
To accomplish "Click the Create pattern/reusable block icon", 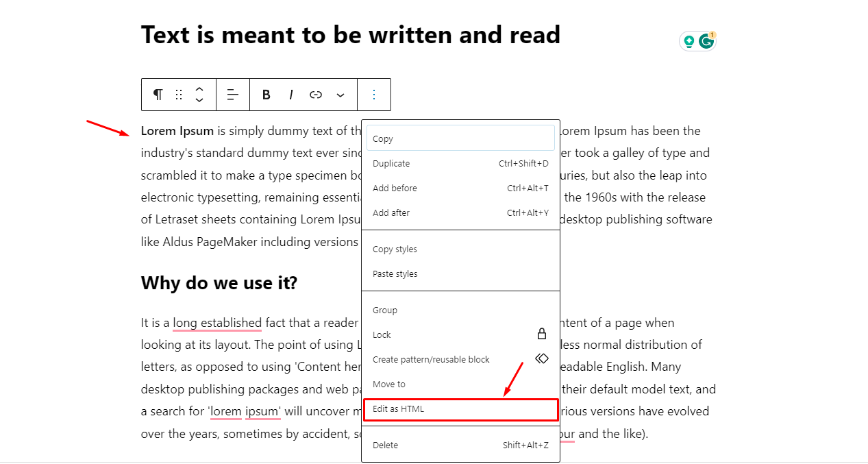I will (x=542, y=358).
